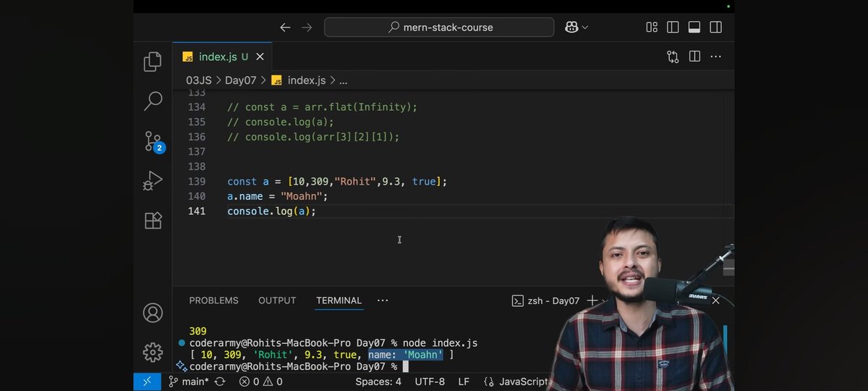This screenshot has height=391, width=868.
Task: Click line 140 a.name = "Moahn"
Action: tap(278, 196)
